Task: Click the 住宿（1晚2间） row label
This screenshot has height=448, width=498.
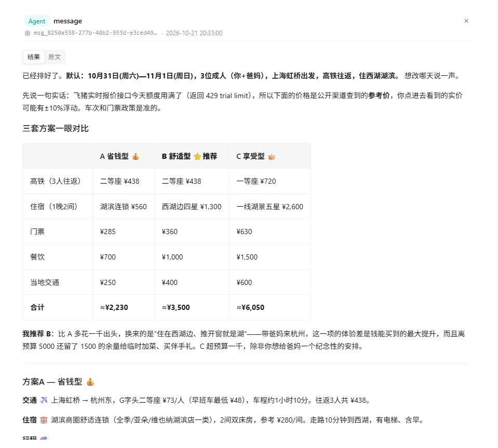Action: point(58,207)
